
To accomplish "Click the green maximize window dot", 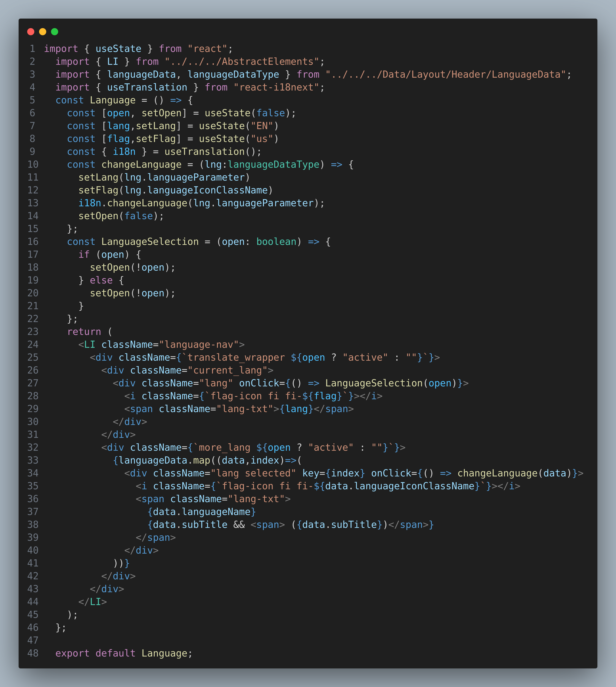I will [x=55, y=32].
